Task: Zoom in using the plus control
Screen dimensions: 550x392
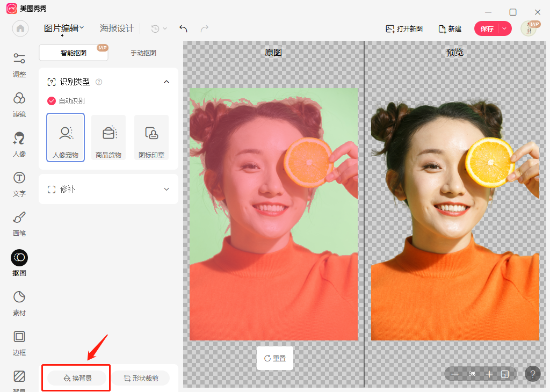Action: [x=489, y=374]
